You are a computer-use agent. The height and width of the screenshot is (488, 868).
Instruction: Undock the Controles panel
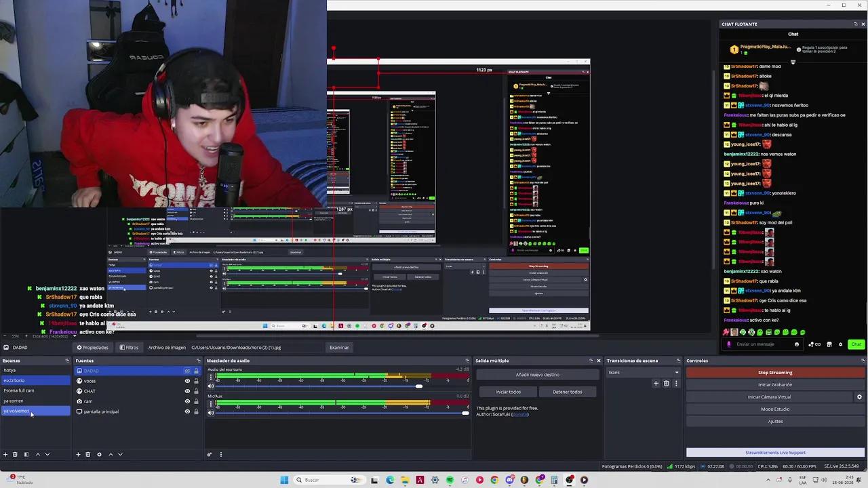point(863,361)
